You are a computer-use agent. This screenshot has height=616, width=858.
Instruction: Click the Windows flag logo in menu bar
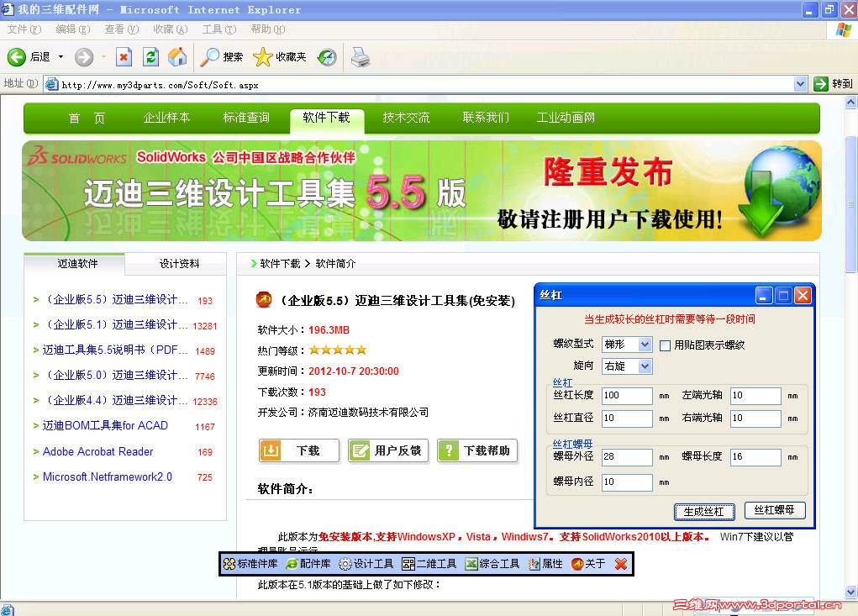coord(843,29)
